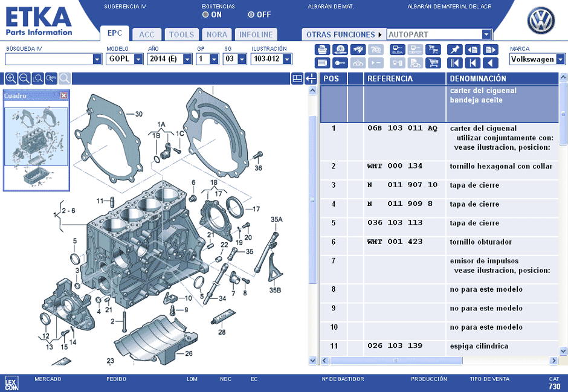
Task: Click the parts list scroll right arrow
Action: tap(553, 361)
